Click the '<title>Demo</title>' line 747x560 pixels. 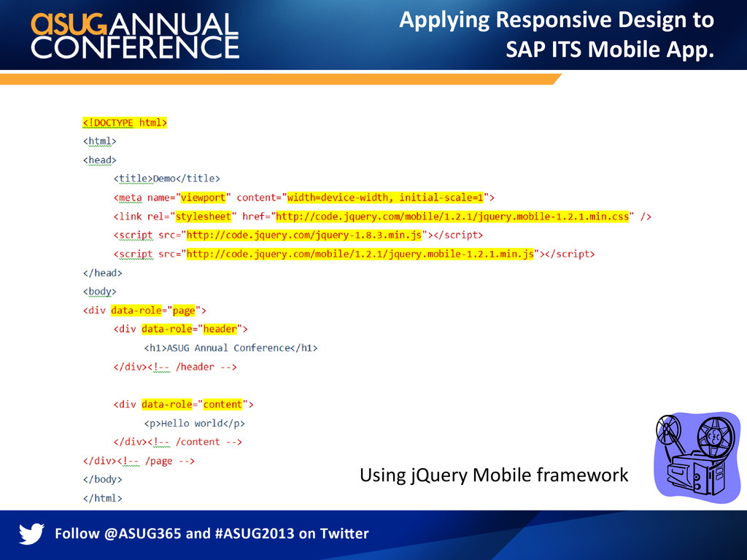(167, 179)
